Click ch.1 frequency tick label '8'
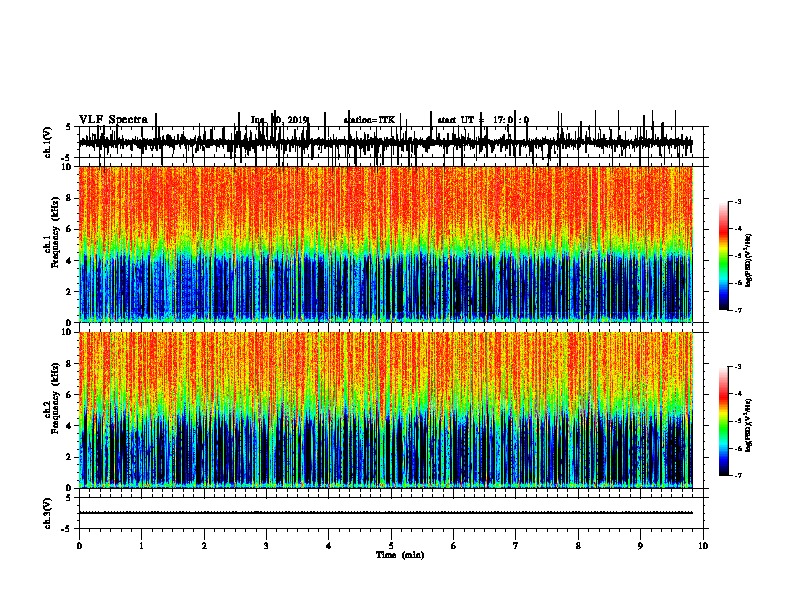 [69, 198]
